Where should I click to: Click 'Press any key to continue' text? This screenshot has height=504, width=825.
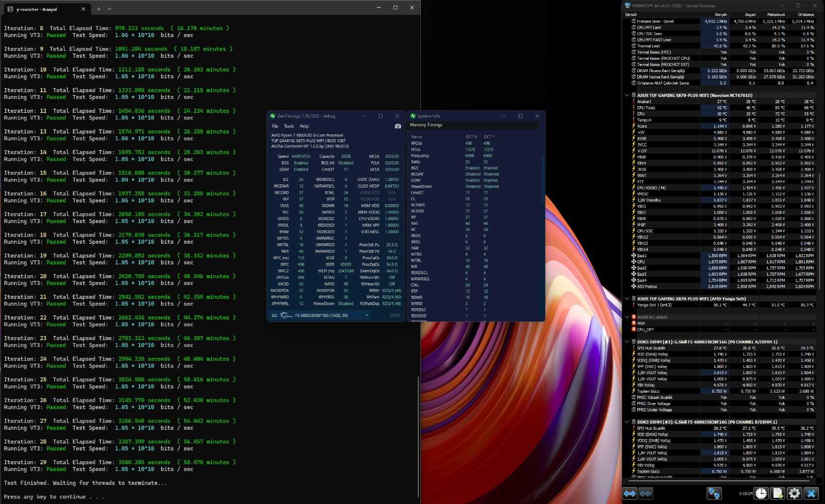coord(54,497)
